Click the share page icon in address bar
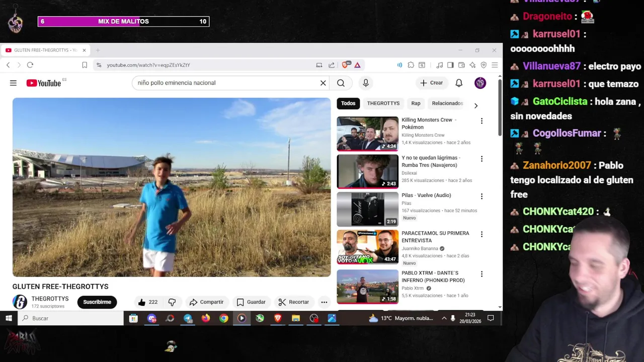This screenshot has width=644, height=362. (332, 65)
